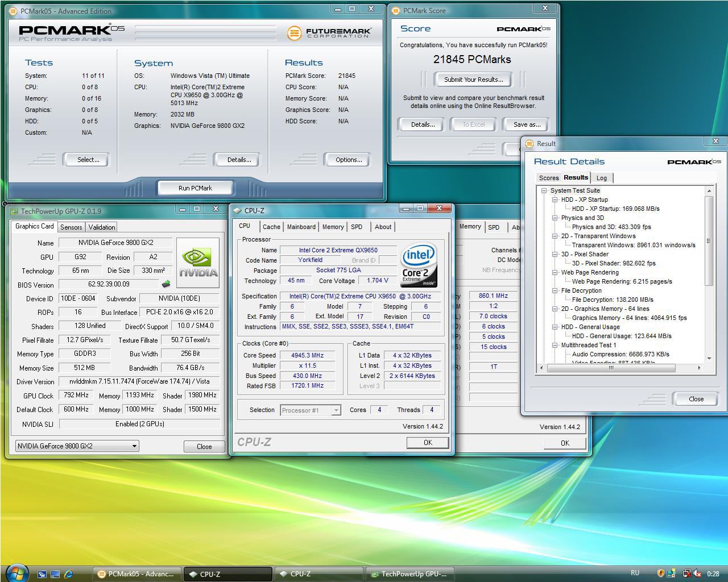
Task: Click Details... button in PCMark Score window
Action: [423, 124]
